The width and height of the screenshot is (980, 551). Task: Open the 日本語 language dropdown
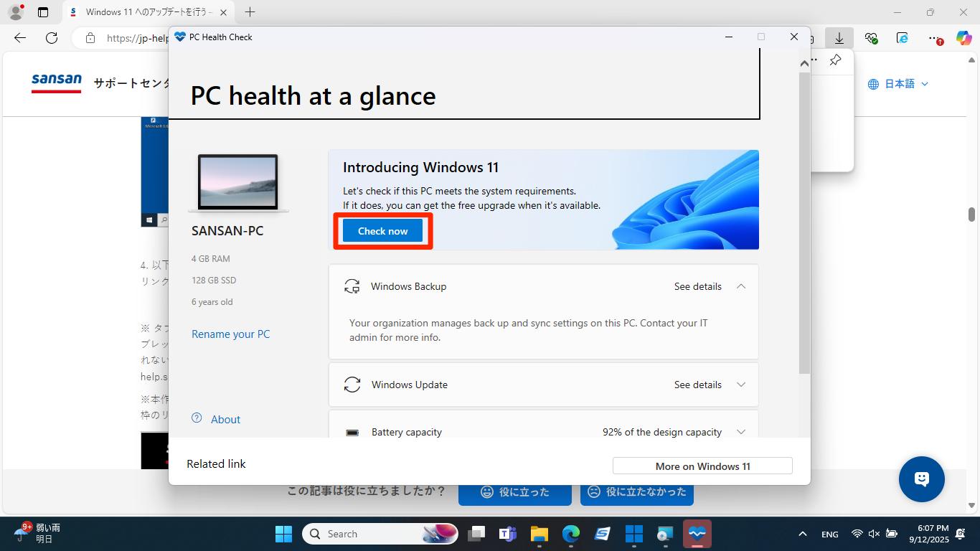coord(898,84)
